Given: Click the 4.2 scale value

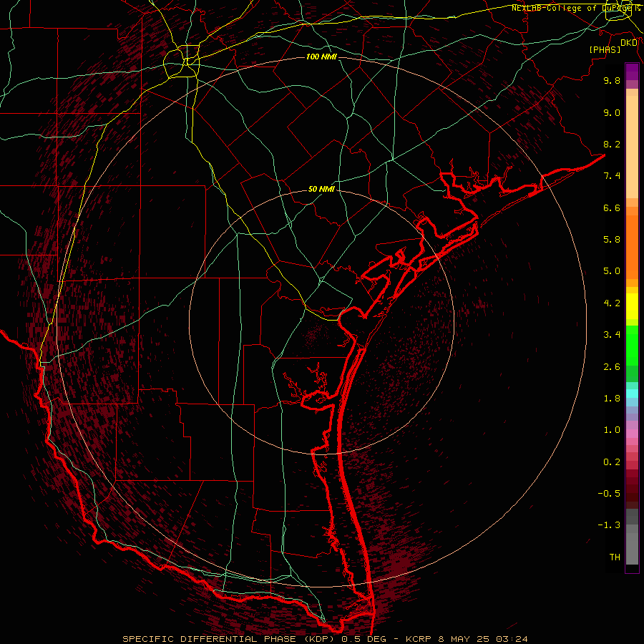Looking at the screenshot, I should click(612, 303).
